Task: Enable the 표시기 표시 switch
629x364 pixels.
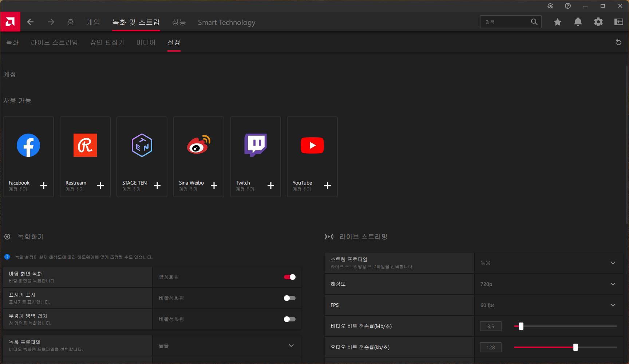Action: pyautogui.click(x=290, y=298)
